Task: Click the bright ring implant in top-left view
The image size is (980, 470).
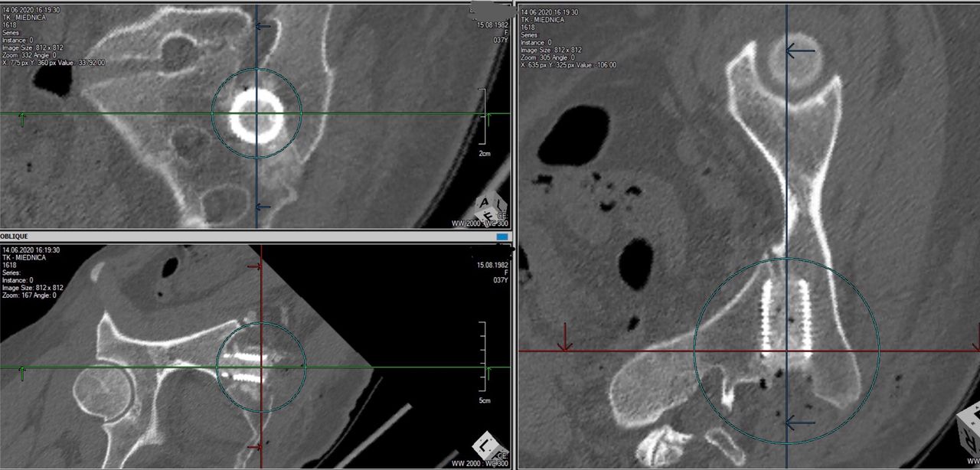Action: click(256, 113)
